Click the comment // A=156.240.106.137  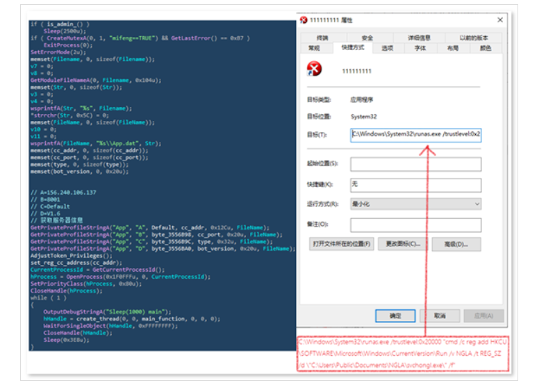pyautogui.click(x=63, y=193)
